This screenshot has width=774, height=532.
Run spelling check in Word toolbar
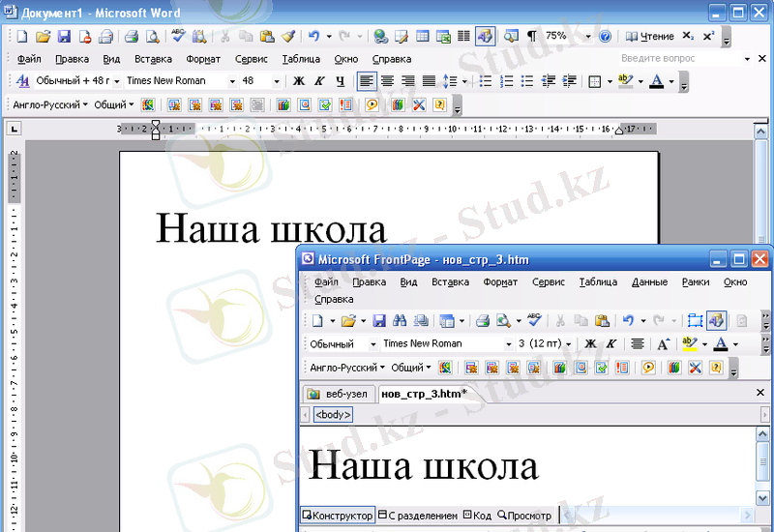tap(178, 36)
